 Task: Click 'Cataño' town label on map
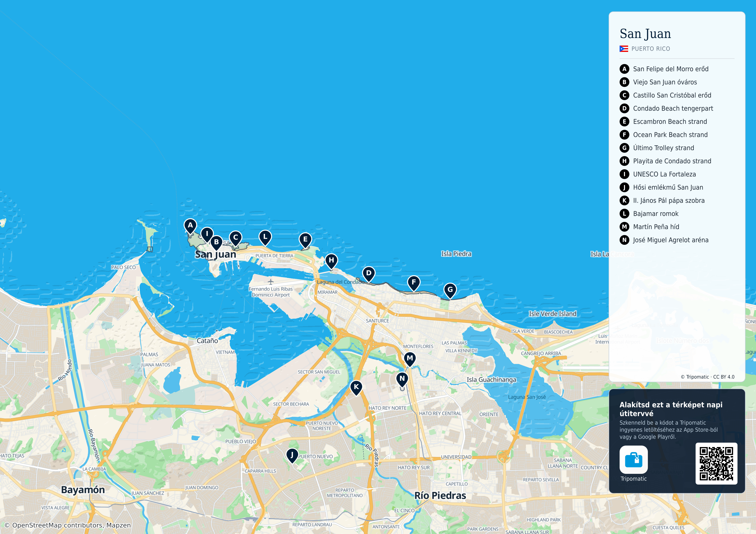(x=208, y=341)
